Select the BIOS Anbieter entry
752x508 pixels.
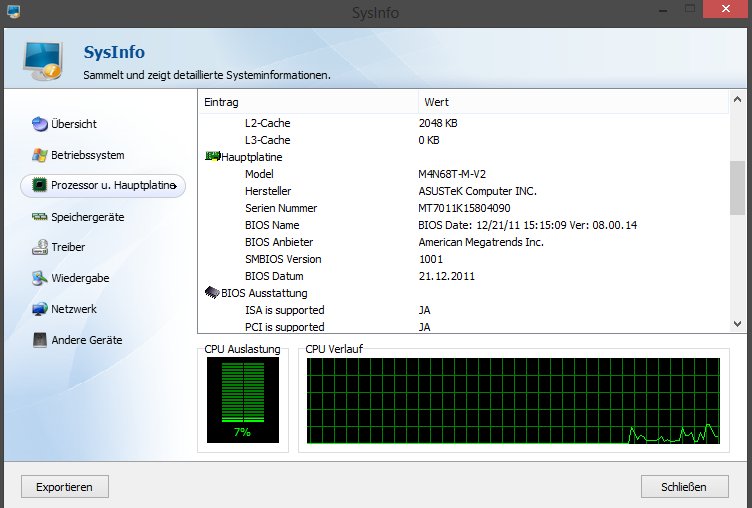(x=463, y=242)
